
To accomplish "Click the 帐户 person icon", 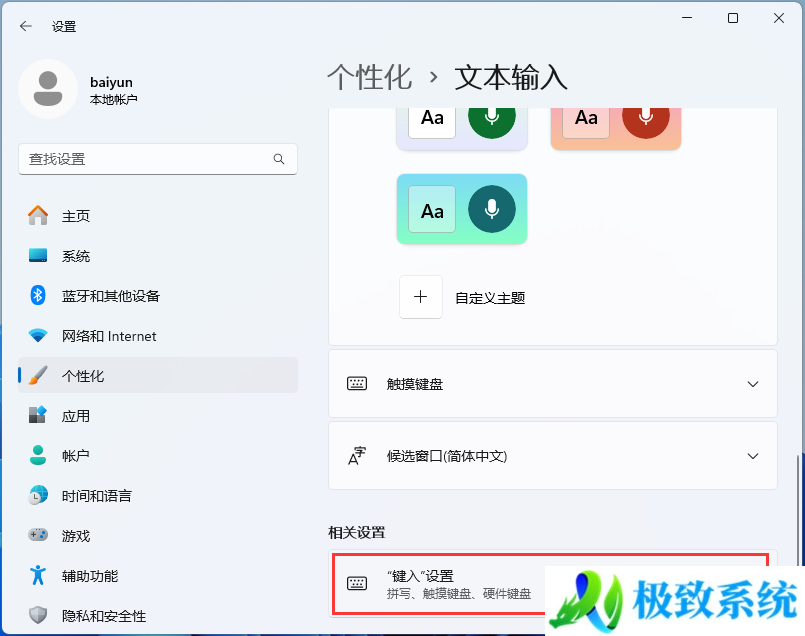I will [x=38, y=455].
